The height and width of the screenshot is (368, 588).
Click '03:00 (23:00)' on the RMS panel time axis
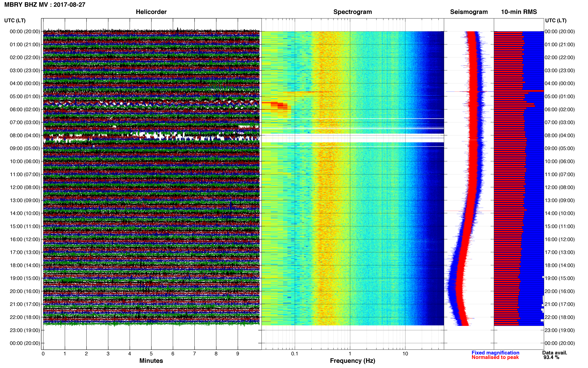point(560,71)
